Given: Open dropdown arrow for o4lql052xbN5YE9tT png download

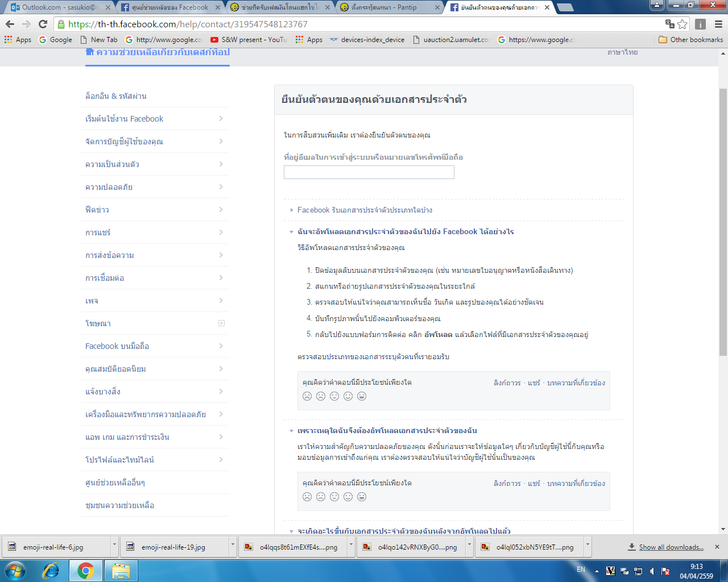Looking at the screenshot, I should tap(588, 546).
